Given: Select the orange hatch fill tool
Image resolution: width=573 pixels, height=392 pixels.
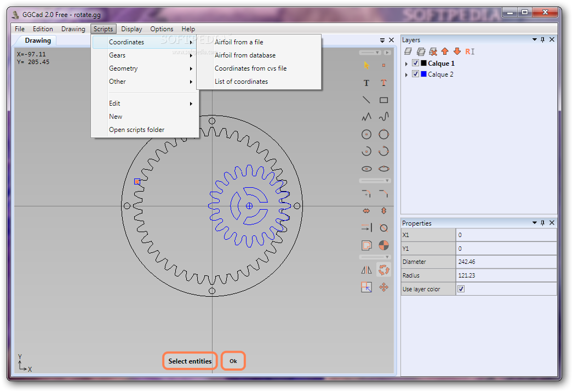Looking at the screenshot, I should point(383,245).
